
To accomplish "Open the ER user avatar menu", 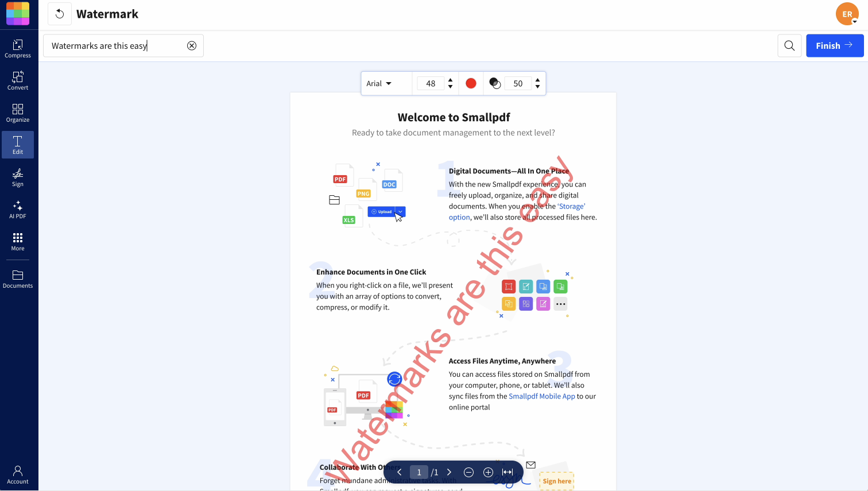I will pyautogui.click(x=847, y=14).
